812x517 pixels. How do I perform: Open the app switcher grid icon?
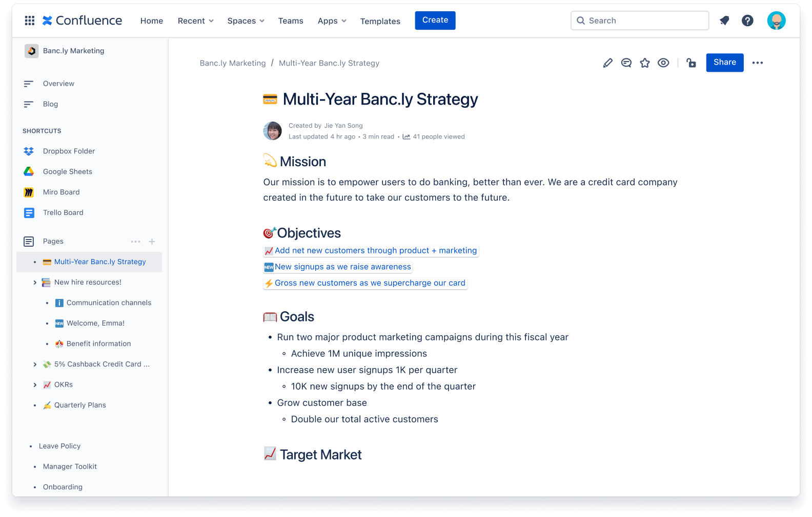click(30, 21)
